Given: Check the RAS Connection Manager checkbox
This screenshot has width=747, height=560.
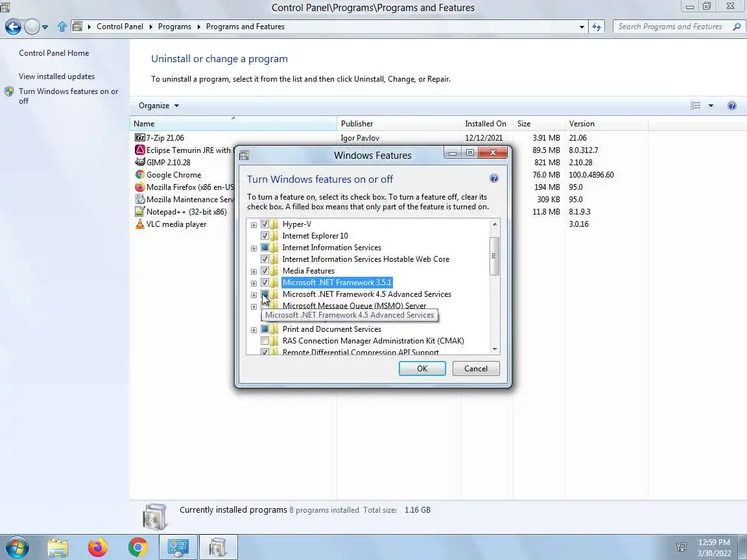Looking at the screenshot, I should coord(265,341).
